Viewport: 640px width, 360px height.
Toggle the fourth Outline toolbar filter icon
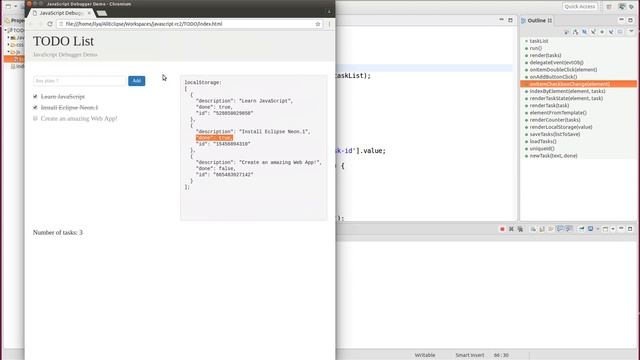[593, 32]
